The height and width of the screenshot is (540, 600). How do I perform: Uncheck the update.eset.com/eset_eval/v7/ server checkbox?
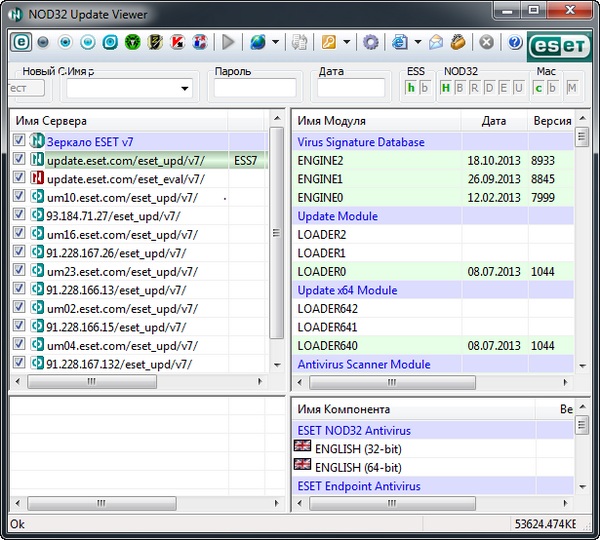[x=20, y=178]
